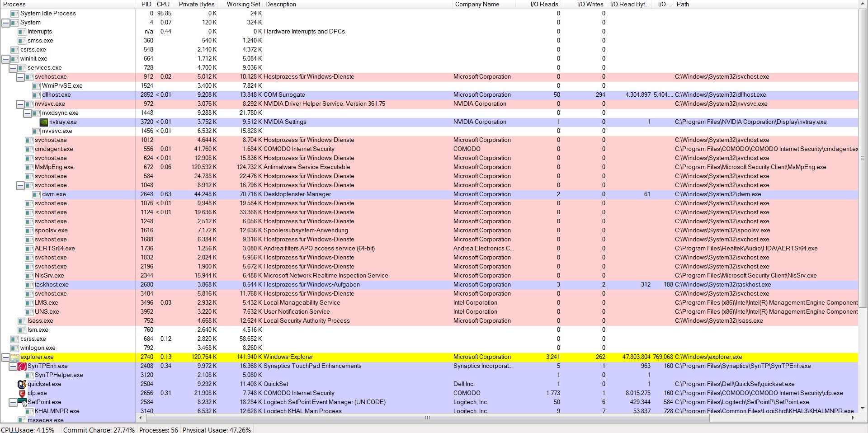Select the csrss.exe PID 548 row
The height and width of the screenshot is (433, 868).
pos(429,50)
